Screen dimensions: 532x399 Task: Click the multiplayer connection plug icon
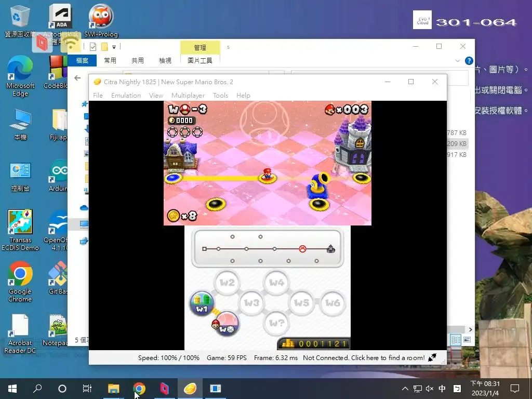[x=432, y=357]
